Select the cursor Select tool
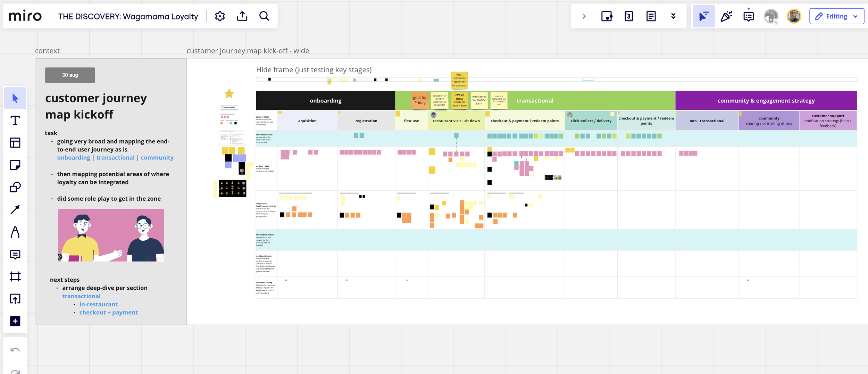The image size is (868, 374). pyautogui.click(x=15, y=98)
